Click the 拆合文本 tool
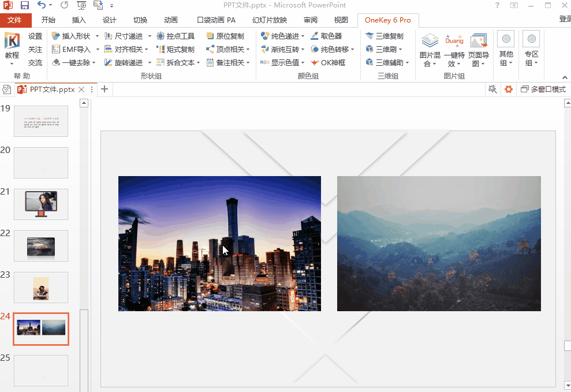571x392 pixels. click(x=178, y=62)
